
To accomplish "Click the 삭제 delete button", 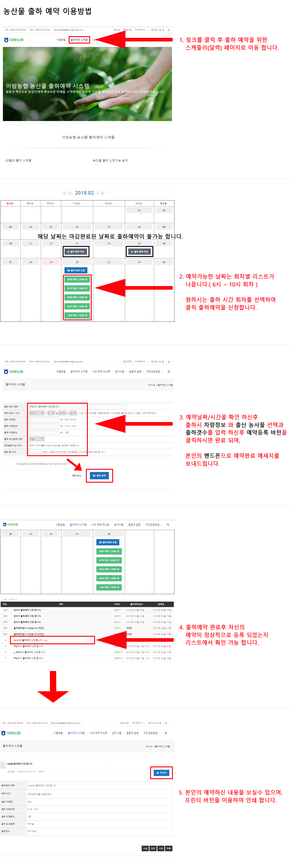I will pyautogui.click(x=161, y=848).
